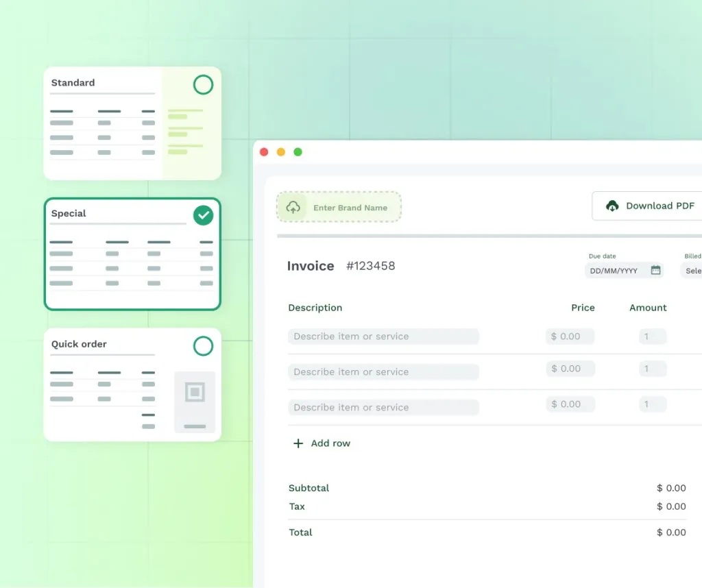Select the Quick order template radio circle
This screenshot has width=702, height=588.
203,346
